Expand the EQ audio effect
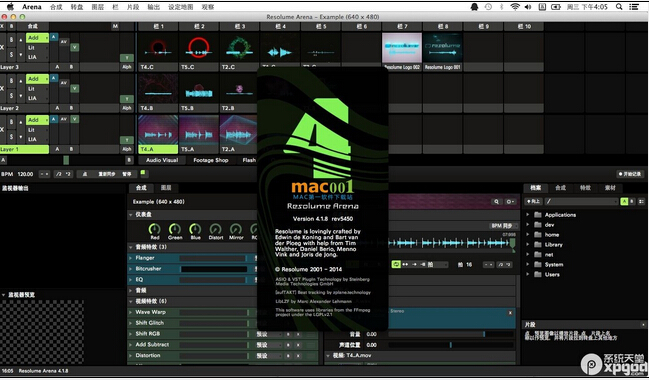The width and height of the screenshot is (649, 380). pos(131,279)
